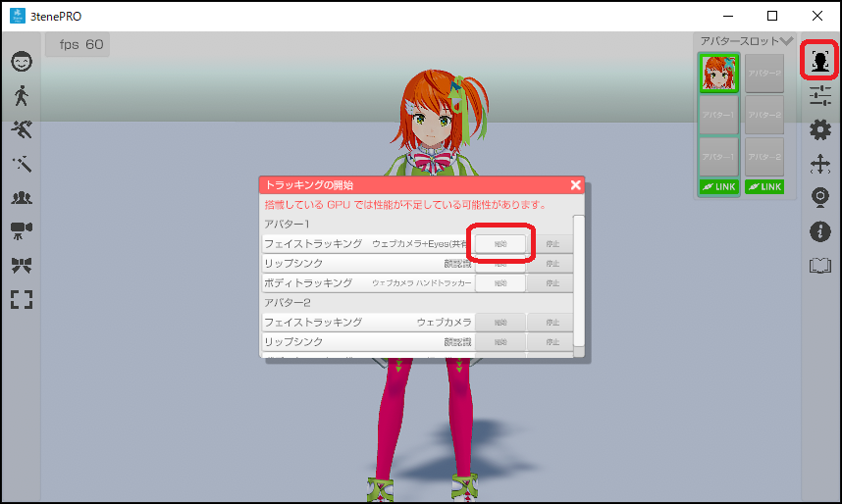This screenshot has height=504, width=842.
Task: Select the four-arrow move icon
Action: [x=820, y=165]
